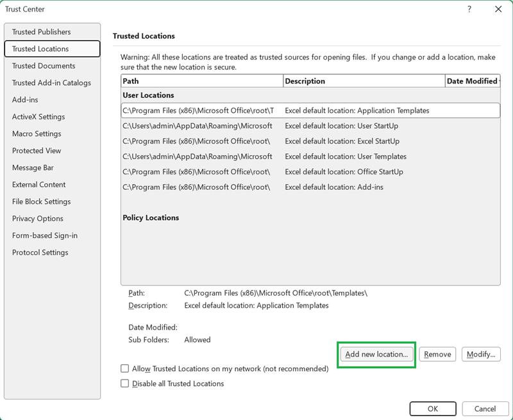513x420 pixels.
Task: Select the Application Templates location row
Action: pos(310,110)
